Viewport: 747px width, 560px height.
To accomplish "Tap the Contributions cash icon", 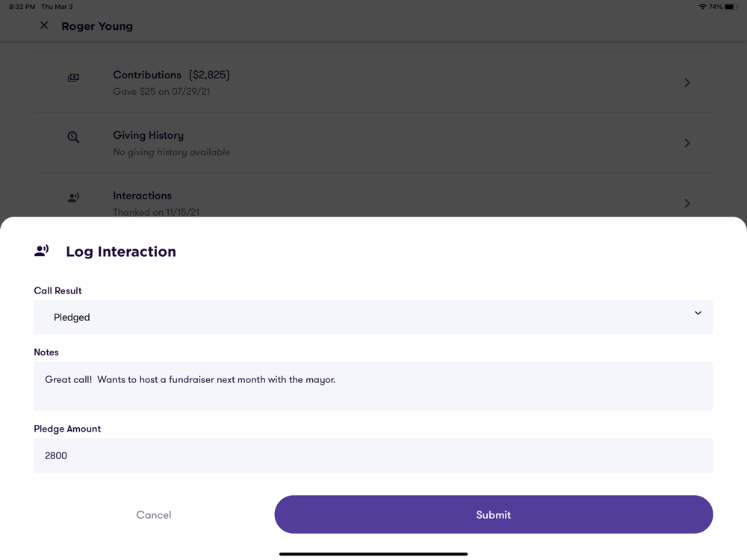I will pos(73,78).
